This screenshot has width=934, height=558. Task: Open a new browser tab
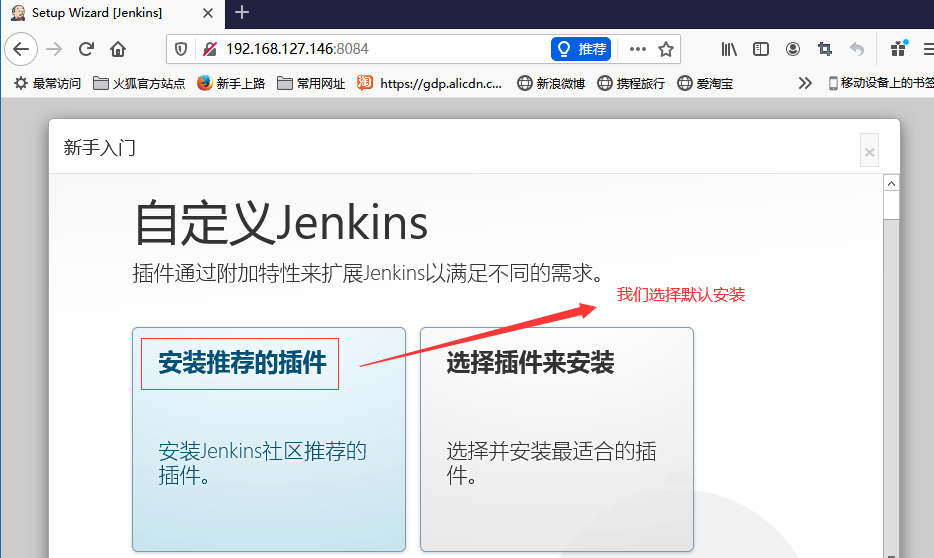[x=242, y=13]
